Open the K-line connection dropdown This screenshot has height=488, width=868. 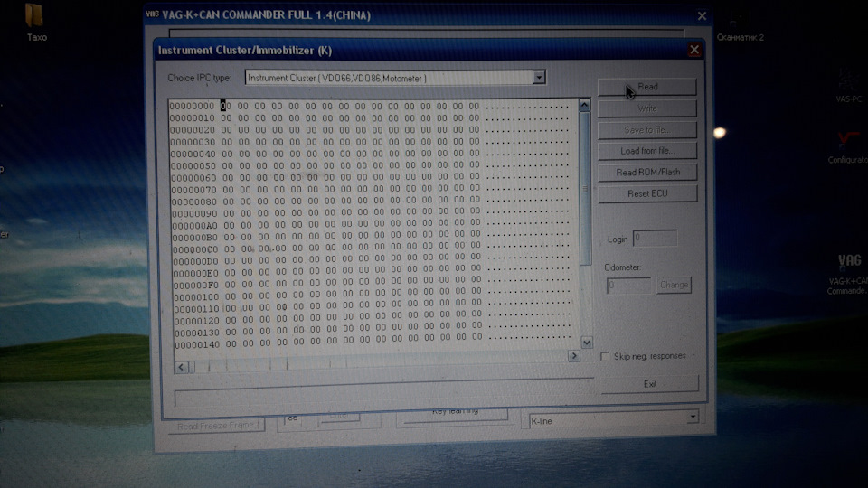point(693,417)
